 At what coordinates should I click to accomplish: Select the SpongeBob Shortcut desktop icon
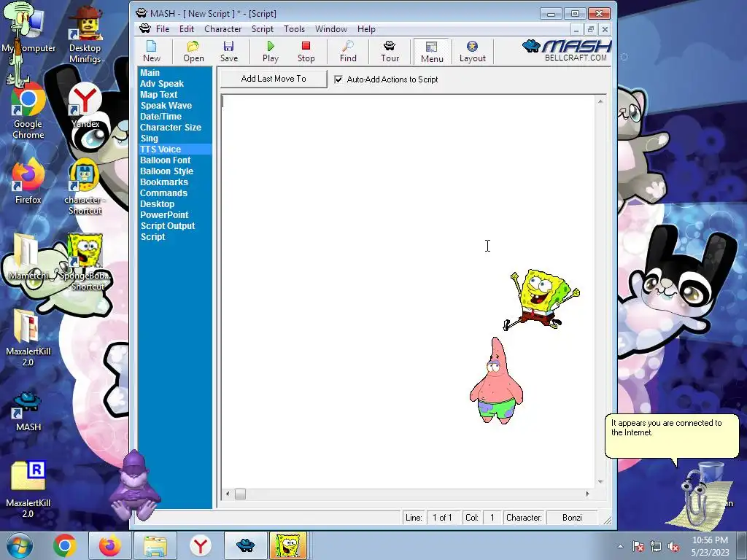coord(85,262)
